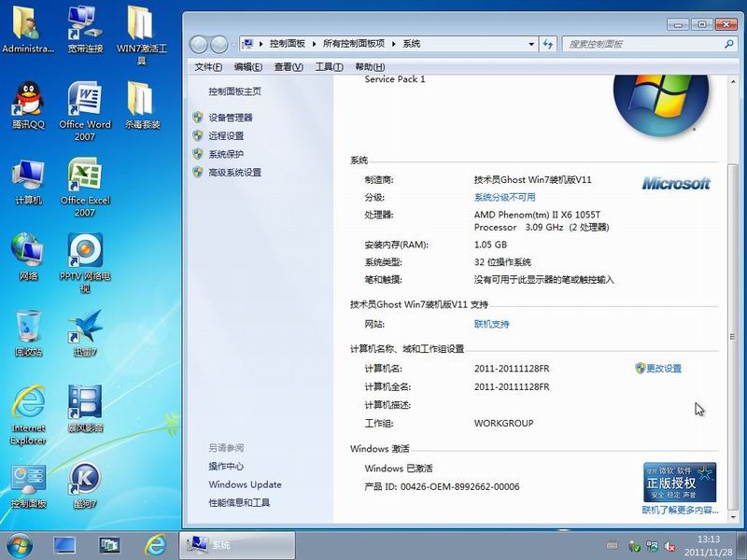Expand the arrow after 所有控制面板项 breadcrumb

393,44
